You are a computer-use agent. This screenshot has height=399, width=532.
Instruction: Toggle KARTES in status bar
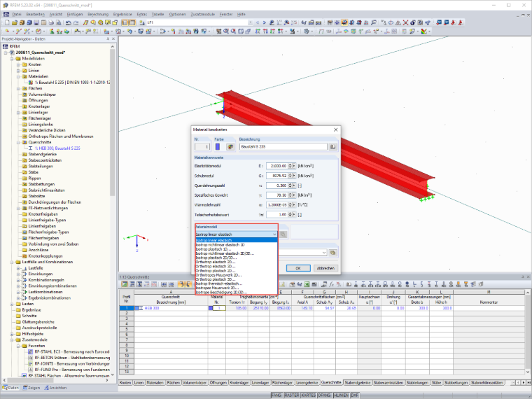tap(309, 395)
